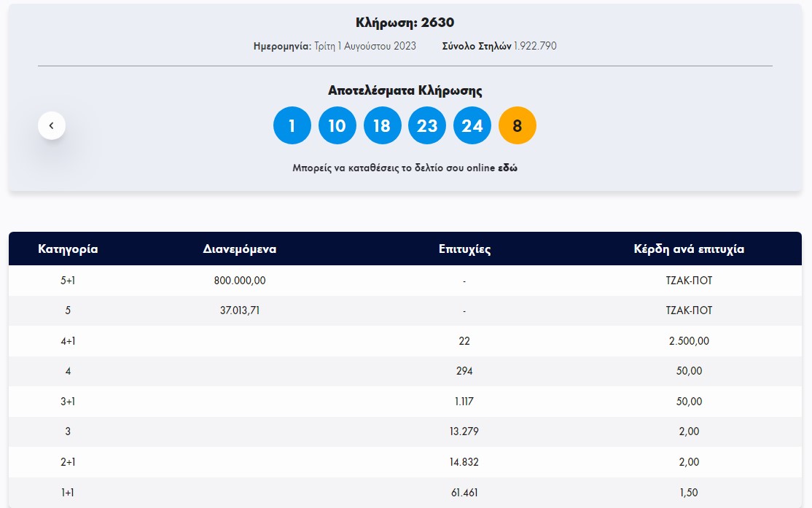Select the 4+1 category row
Screen dimensions: 812x508
[x=405, y=340]
